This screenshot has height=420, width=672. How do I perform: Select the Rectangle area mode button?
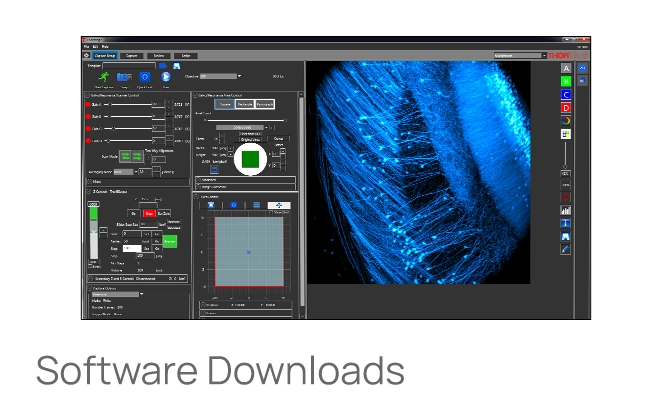pyautogui.click(x=245, y=104)
